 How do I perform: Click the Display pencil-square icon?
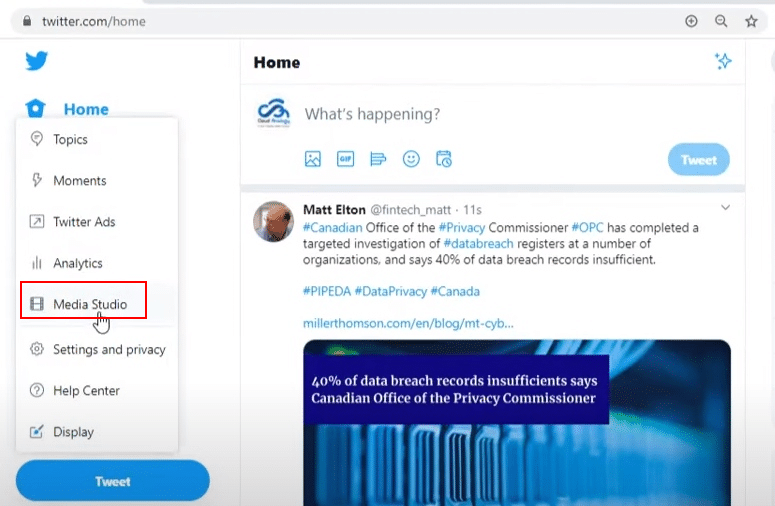click(37, 431)
